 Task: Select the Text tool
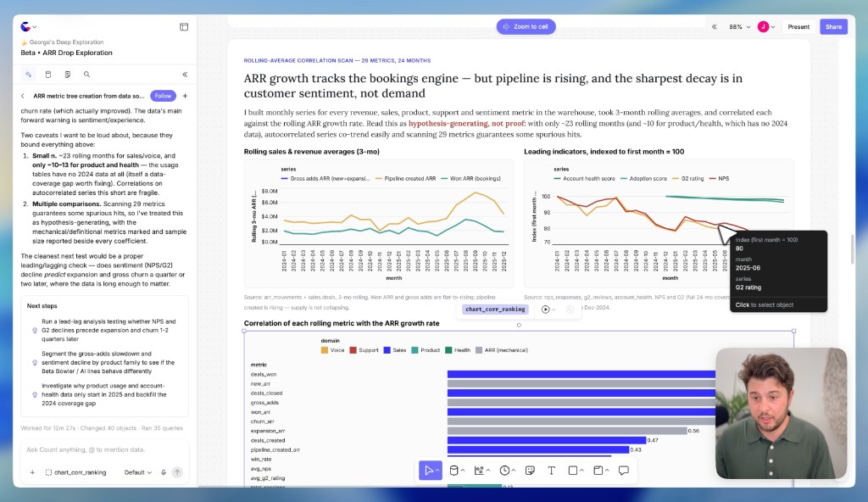coord(551,471)
